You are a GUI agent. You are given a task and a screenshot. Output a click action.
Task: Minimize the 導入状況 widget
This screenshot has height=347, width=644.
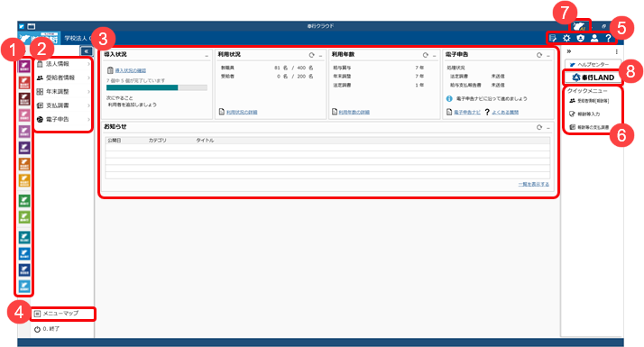(x=207, y=56)
